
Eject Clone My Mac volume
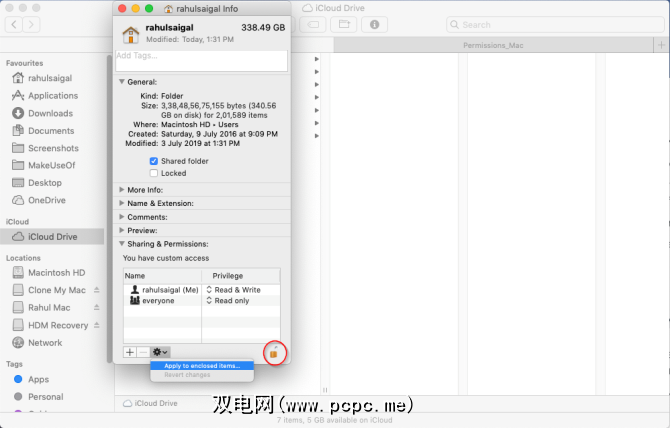point(97,290)
